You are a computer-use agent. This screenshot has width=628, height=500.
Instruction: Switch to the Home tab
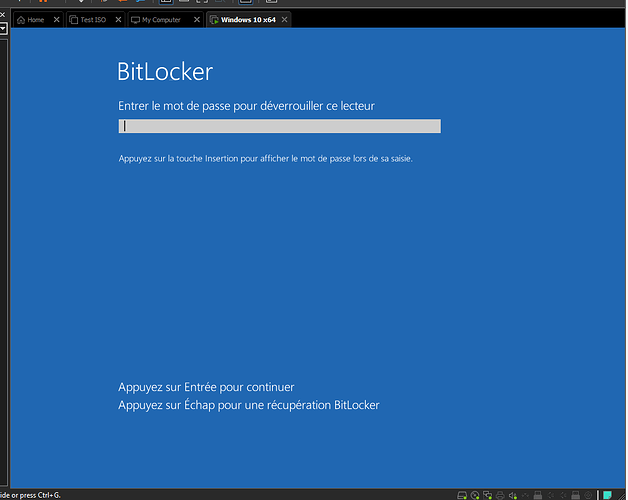pos(36,20)
